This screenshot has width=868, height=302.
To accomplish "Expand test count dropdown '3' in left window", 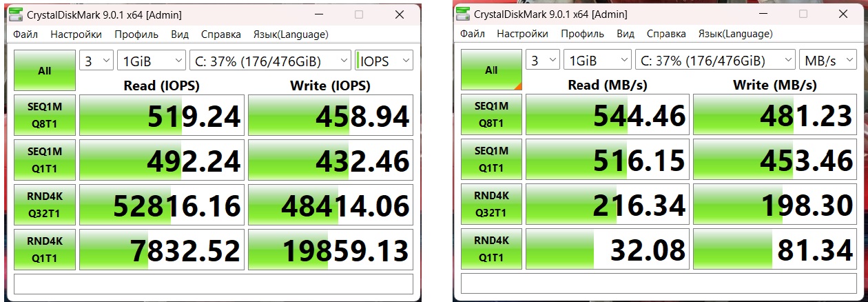I will (96, 61).
